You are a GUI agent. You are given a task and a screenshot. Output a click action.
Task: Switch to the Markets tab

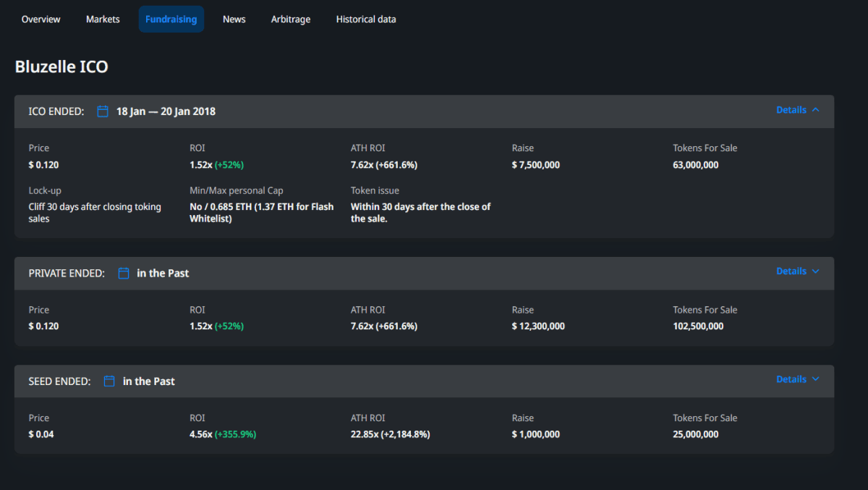pyautogui.click(x=103, y=20)
